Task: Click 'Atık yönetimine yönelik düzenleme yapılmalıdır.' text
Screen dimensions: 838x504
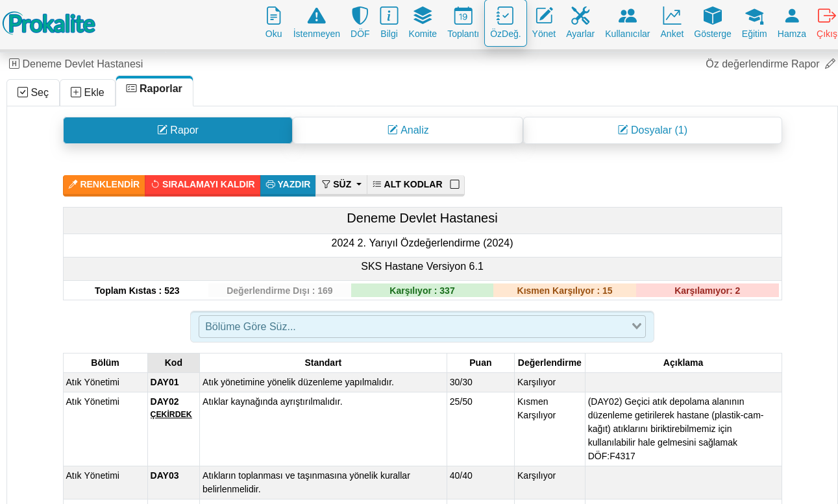Action: 299,382
